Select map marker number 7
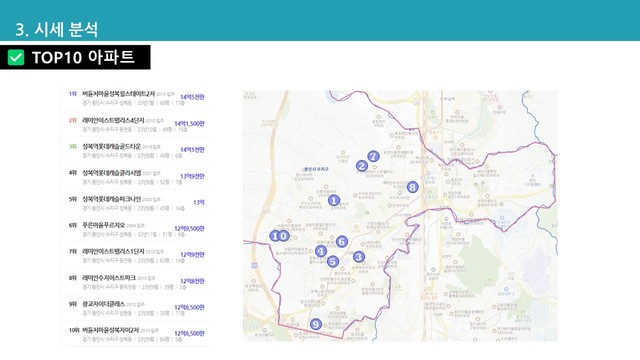This screenshot has width=640, height=360. coord(373,156)
